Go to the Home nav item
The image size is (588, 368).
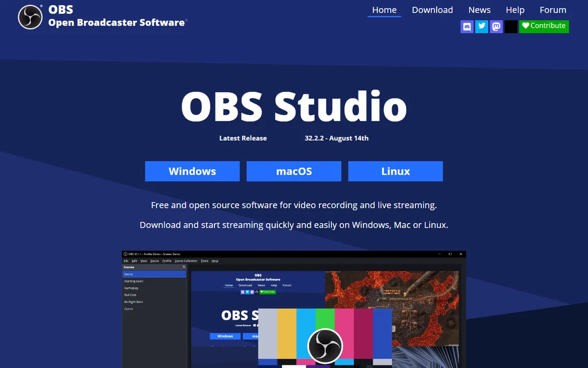(x=384, y=10)
